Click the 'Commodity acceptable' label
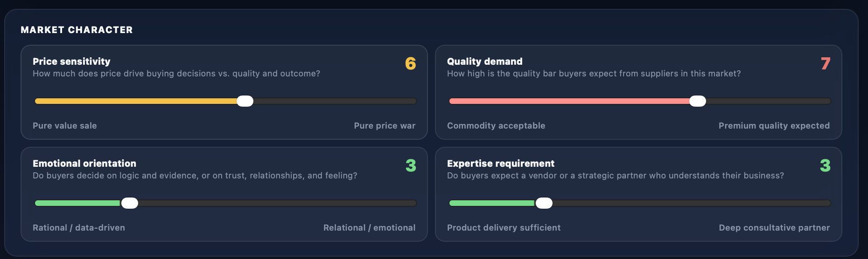 tap(496, 126)
